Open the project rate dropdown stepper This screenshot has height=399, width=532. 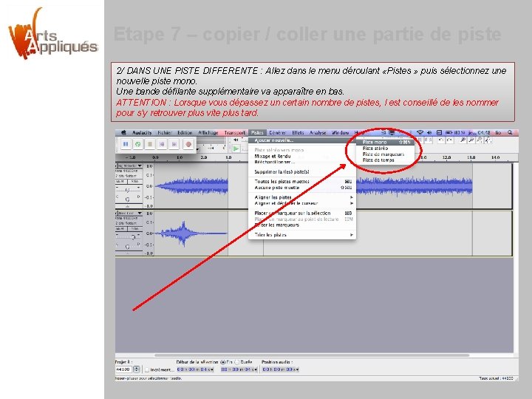pyautogui.click(x=137, y=369)
